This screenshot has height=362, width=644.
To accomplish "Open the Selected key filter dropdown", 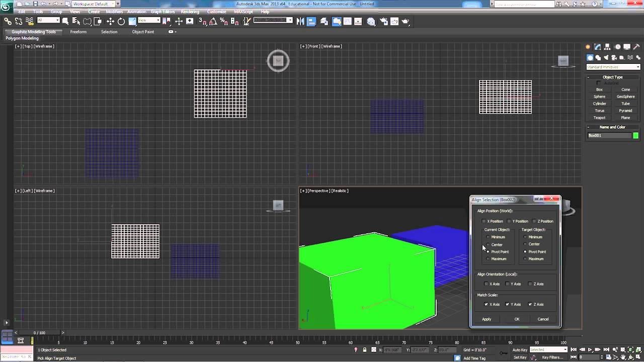I will click(548, 349).
